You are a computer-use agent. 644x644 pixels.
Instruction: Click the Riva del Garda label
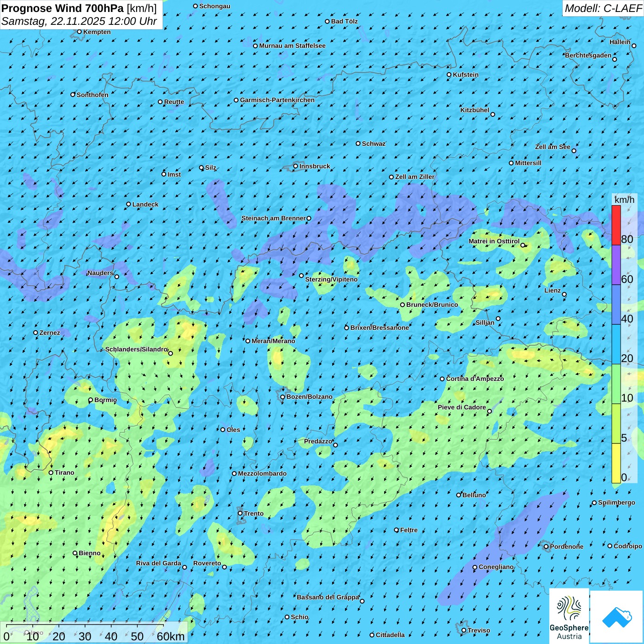coord(159,563)
